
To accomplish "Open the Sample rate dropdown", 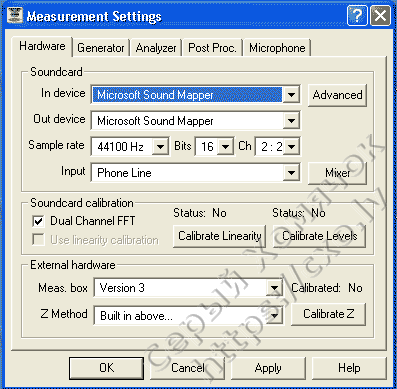I will point(160,147).
